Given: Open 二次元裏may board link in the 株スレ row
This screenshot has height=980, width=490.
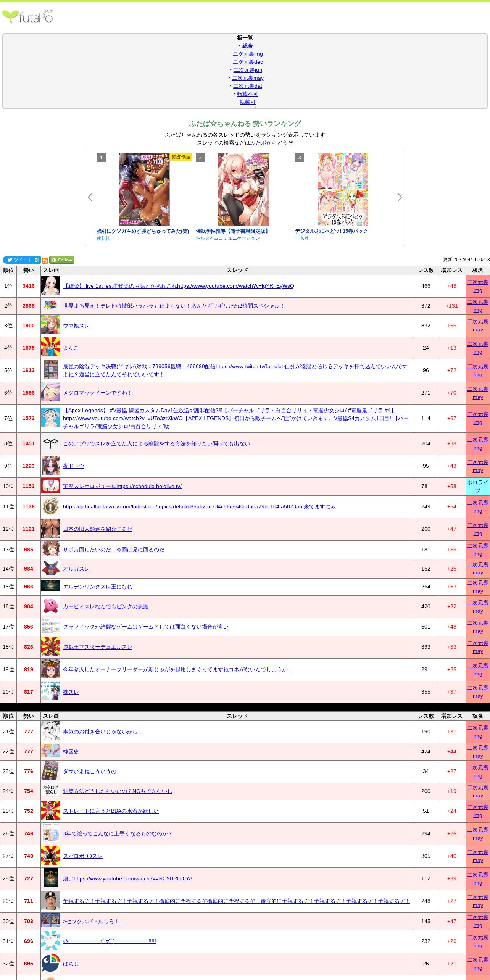Looking at the screenshot, I should click(x=478, y=692).
